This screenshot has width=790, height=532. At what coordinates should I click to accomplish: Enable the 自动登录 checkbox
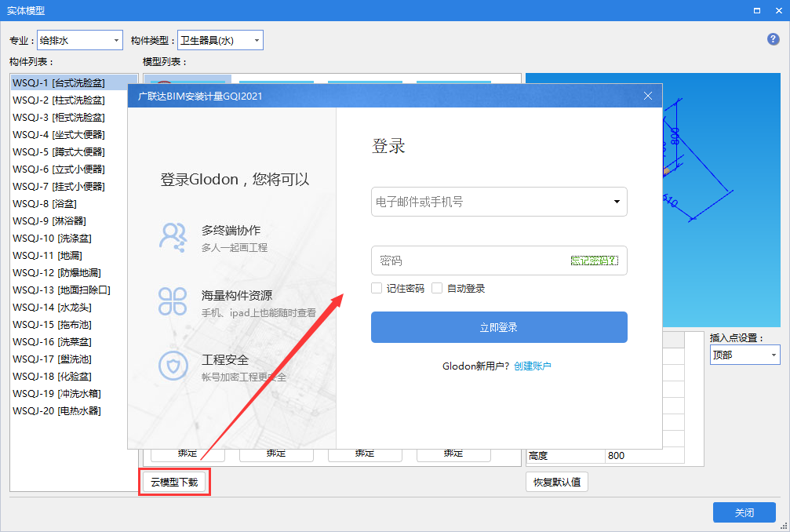pyautogui.click(x=437, y=288)
